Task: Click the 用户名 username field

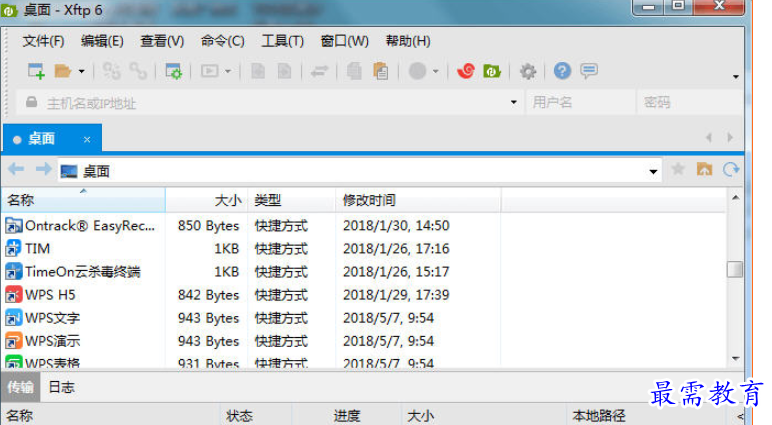Action: coord(581,102)
